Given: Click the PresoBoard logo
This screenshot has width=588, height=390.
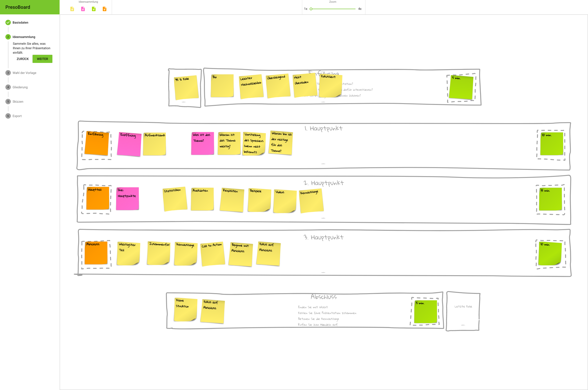Looking at the screenshot, I should click(x=18, y=7).
